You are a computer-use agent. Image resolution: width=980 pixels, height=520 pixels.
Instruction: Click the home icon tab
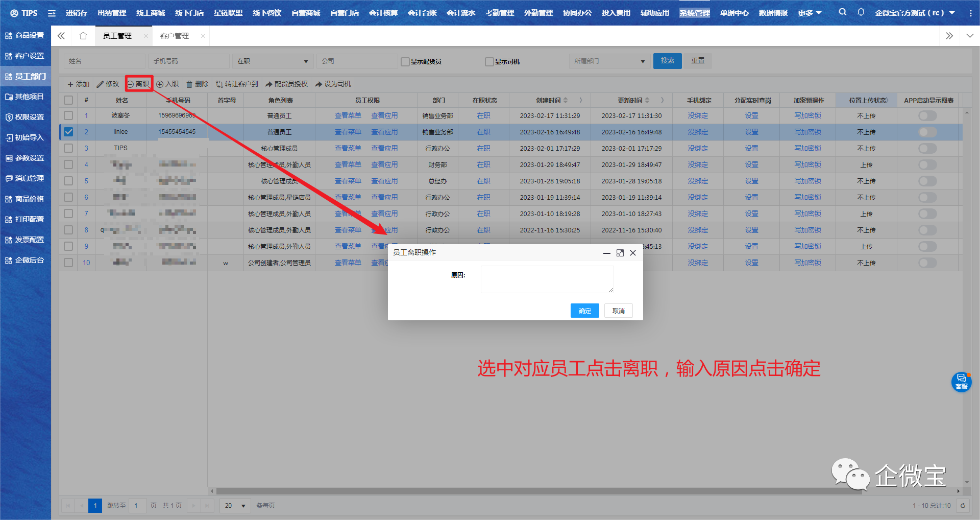83,36
